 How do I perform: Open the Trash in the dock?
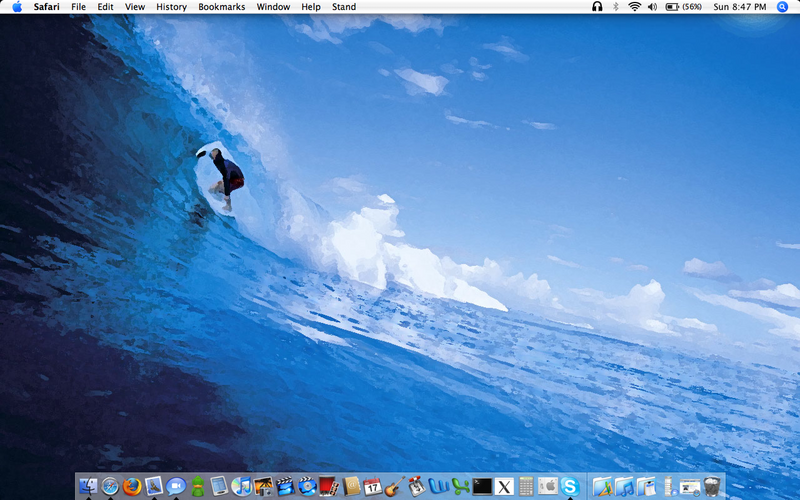[x=712, y=487]
